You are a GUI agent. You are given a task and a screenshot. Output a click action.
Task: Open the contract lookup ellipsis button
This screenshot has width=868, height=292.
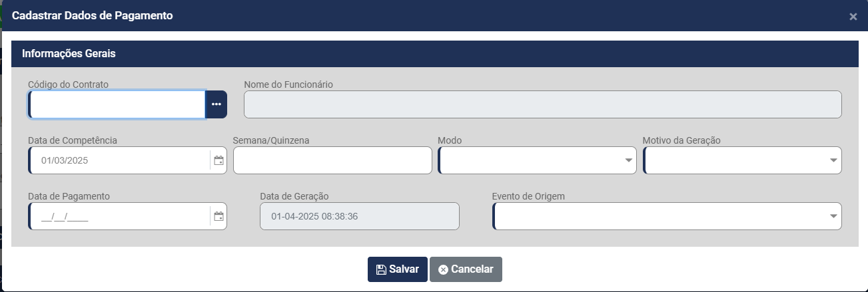[x=216, y=104]
